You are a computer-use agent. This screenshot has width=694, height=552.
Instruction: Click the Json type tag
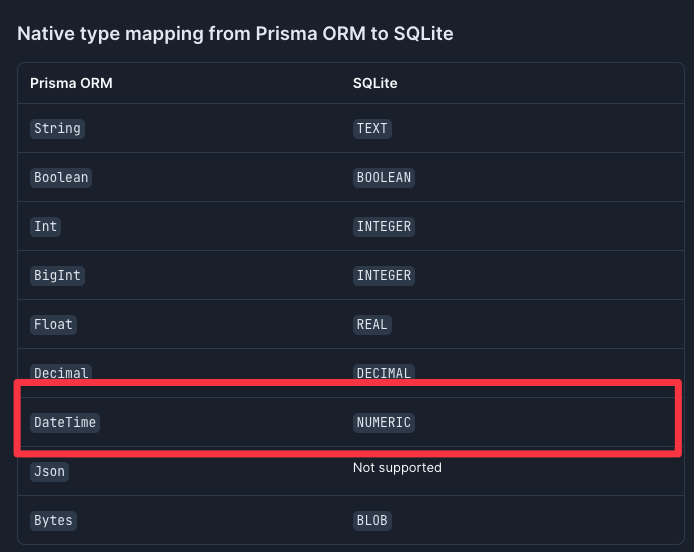(x=50, y=471)
